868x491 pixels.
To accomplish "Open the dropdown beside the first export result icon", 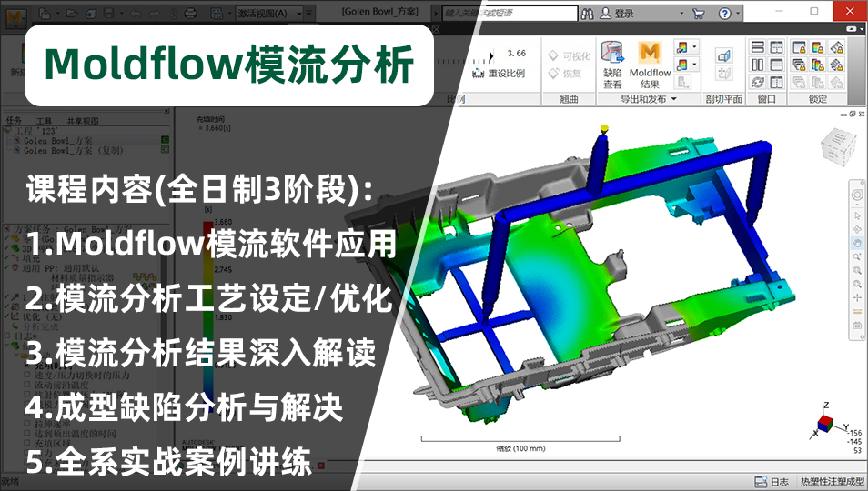I will (x=695, y=47).
